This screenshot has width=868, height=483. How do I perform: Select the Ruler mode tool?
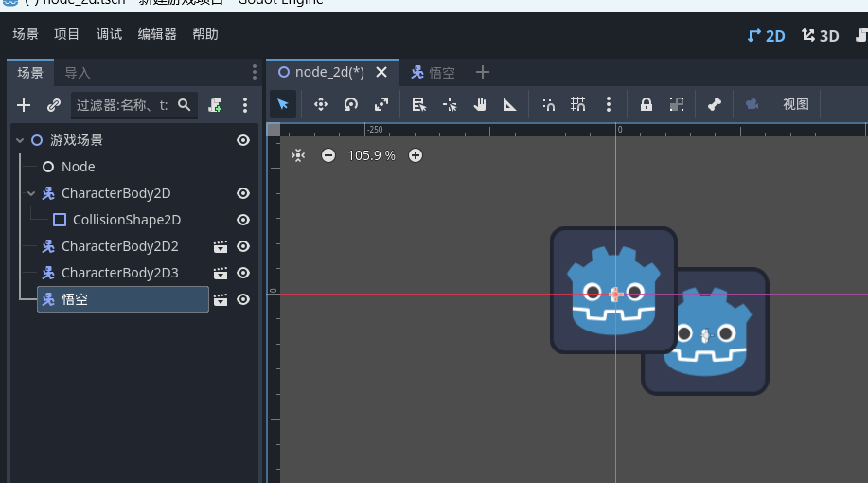[x=510, y=104]
